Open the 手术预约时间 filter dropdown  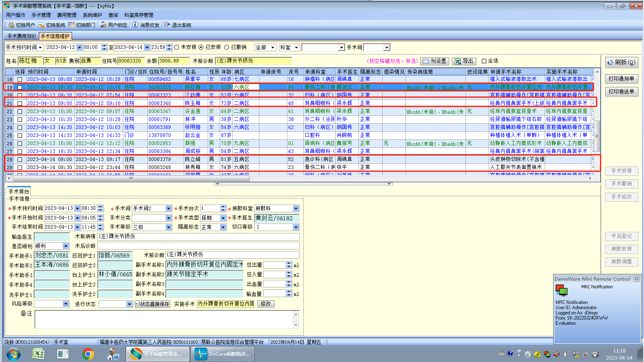(40, 48)
